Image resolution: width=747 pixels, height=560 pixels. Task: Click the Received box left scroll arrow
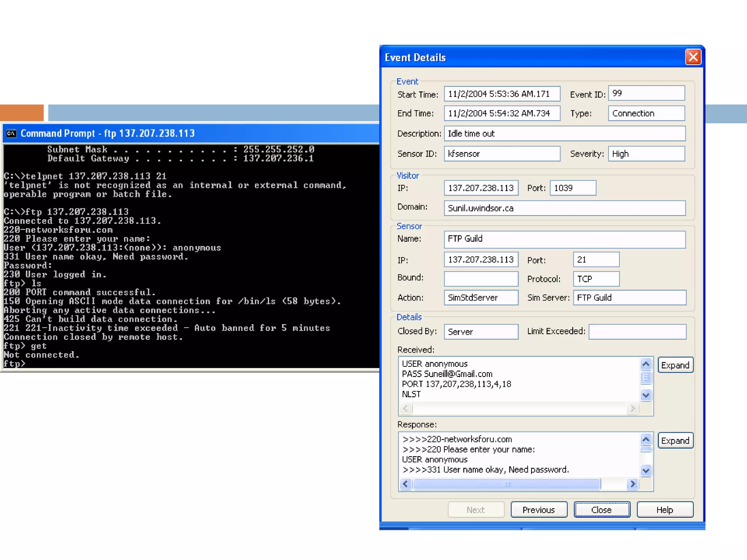click(406, 408)
